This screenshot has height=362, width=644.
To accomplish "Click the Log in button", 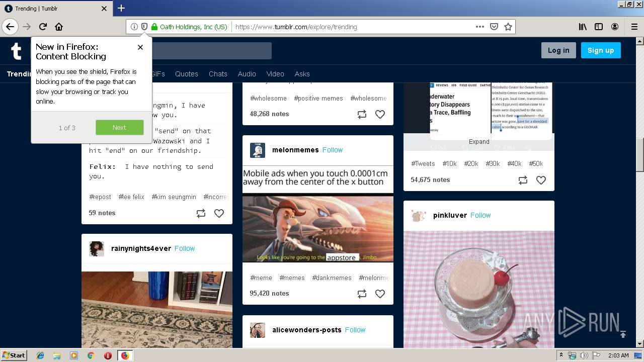I will click(x=558, y=50).
